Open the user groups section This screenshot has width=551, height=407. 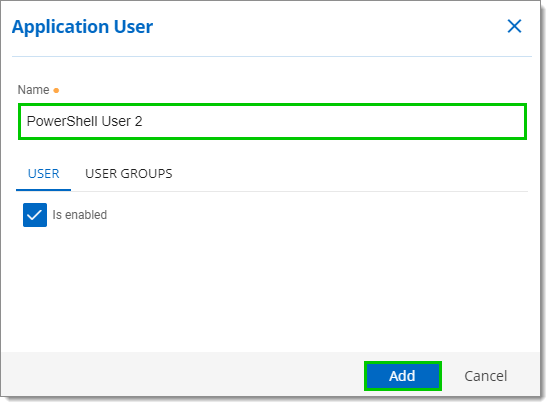tap(129, 174)
